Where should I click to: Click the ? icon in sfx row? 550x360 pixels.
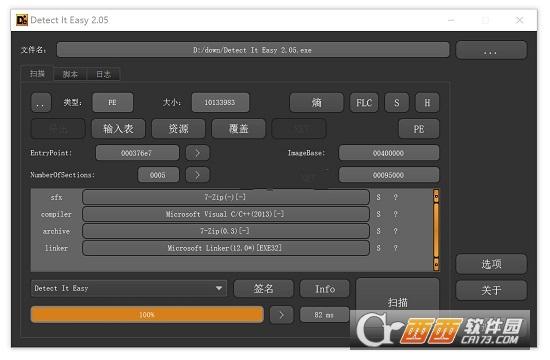pos(395,197)
